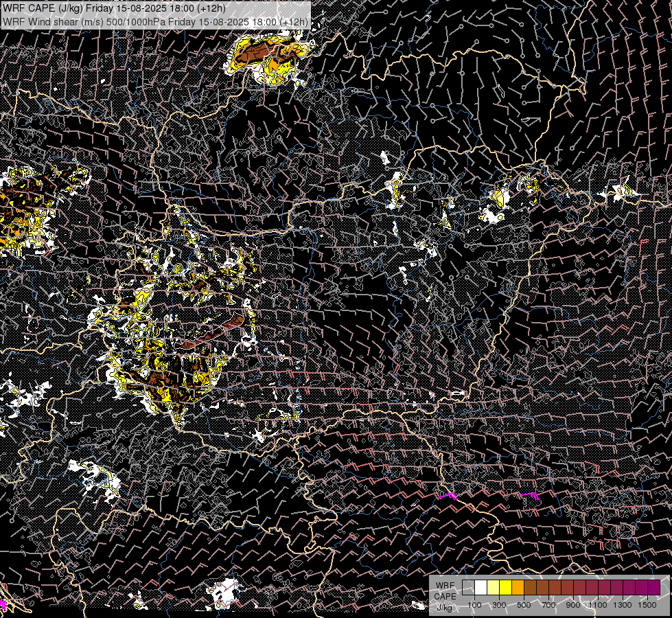This screenshot has width=672, height=618.
Task: Select the pale yellow 200–300 legend swatch
Action: (494, 587)
